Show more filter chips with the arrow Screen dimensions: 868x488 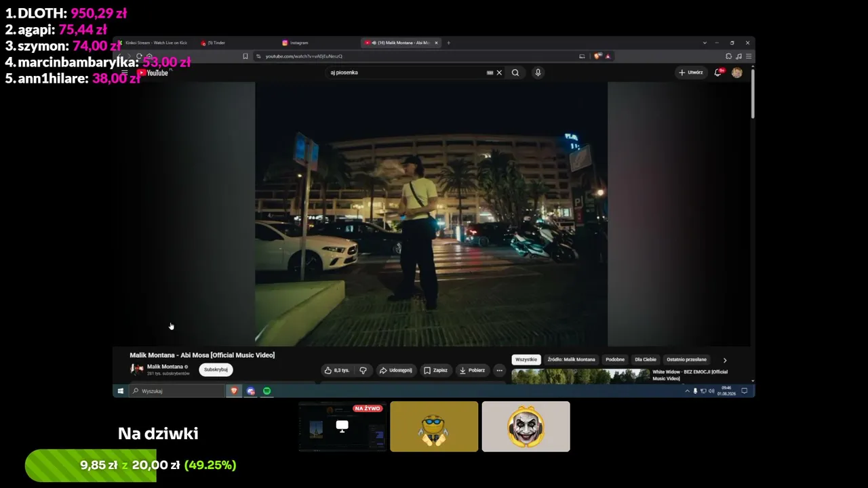(725, 361)
